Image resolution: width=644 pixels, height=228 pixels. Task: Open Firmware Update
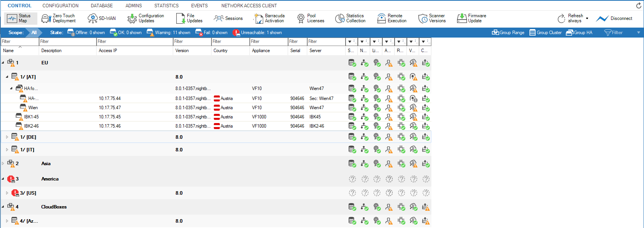pos(472,18)
